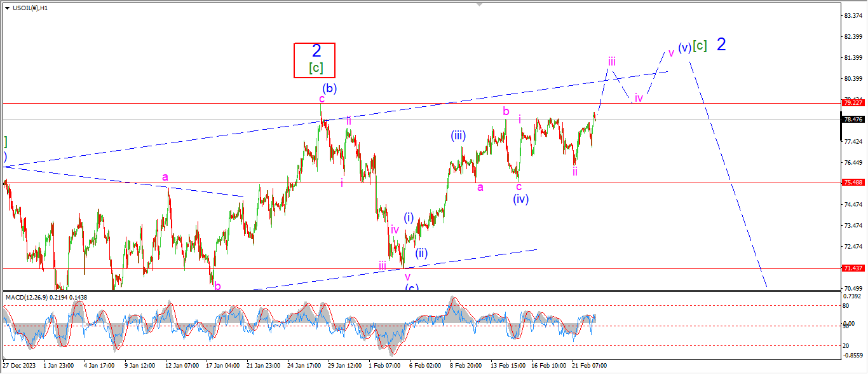Click the blue (v) label at top right
Screen dimensions: 868x374
pos(684,48)
